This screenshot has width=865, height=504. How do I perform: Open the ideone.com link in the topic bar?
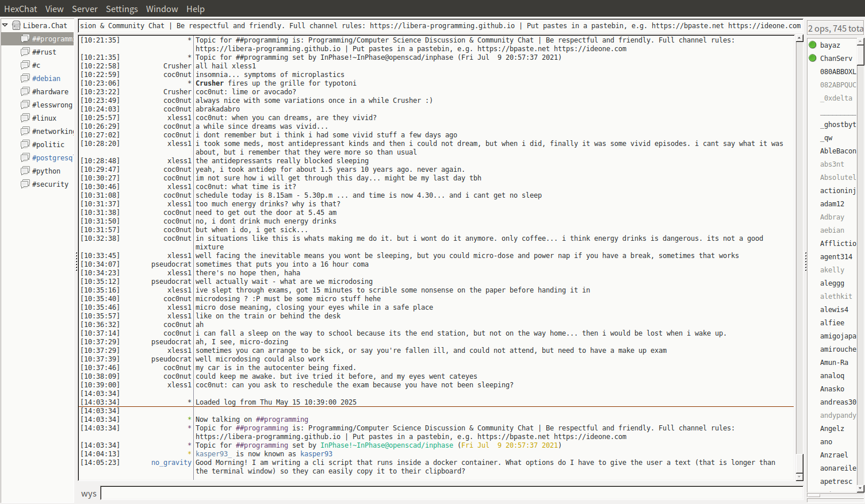[x=764, y=25]
